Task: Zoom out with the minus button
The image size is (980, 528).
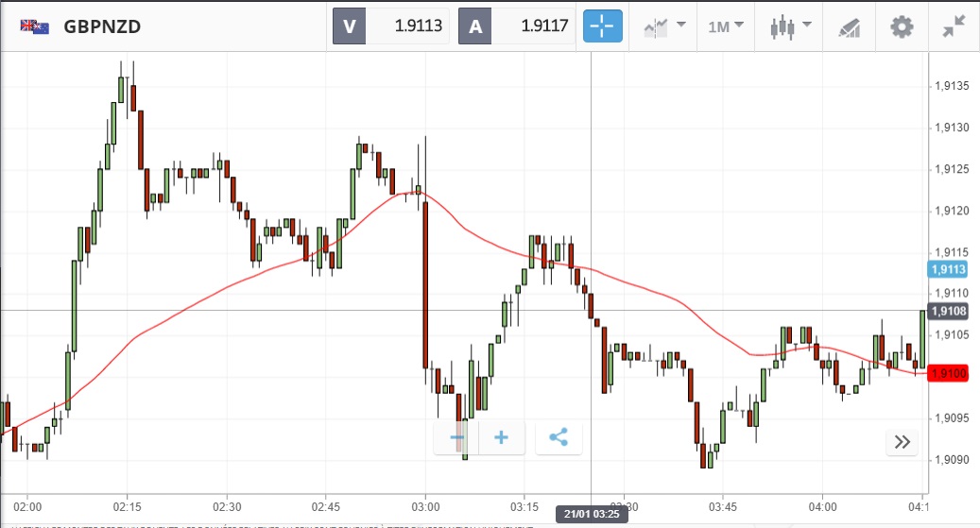Action: pyautogui.click(x=457, y=437)
